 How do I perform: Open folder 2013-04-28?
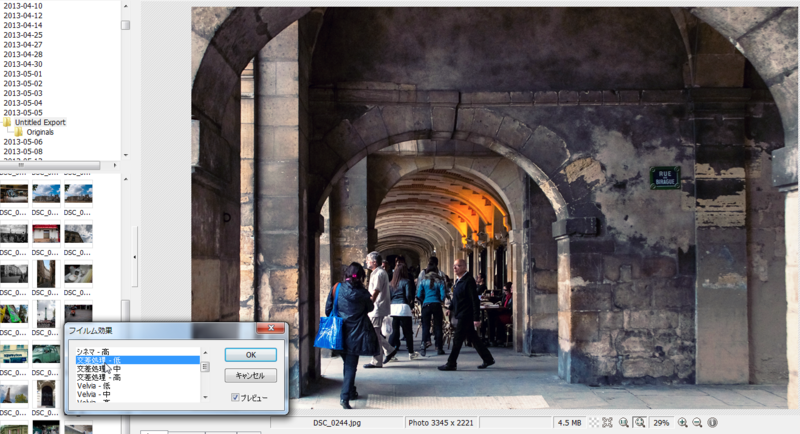point(23,55)
